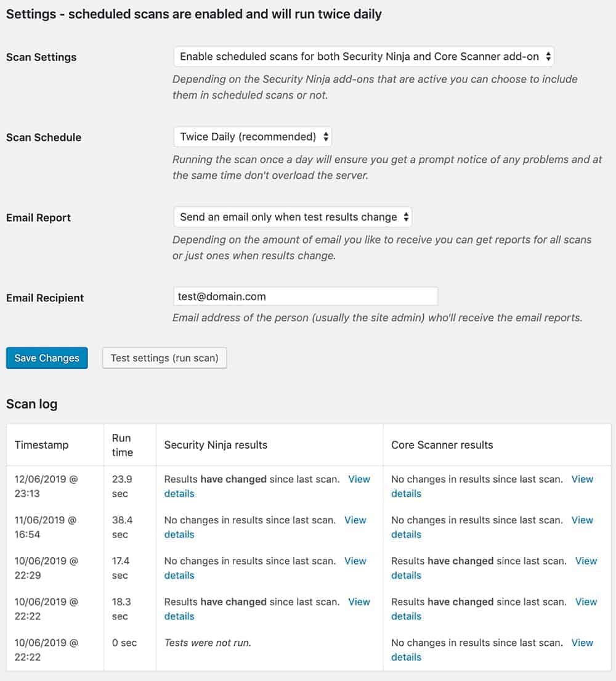This screenshot has height=681, width=616.
Task: View Core Scanner details for 11/06/2019 scan
Action: point(582,520)
